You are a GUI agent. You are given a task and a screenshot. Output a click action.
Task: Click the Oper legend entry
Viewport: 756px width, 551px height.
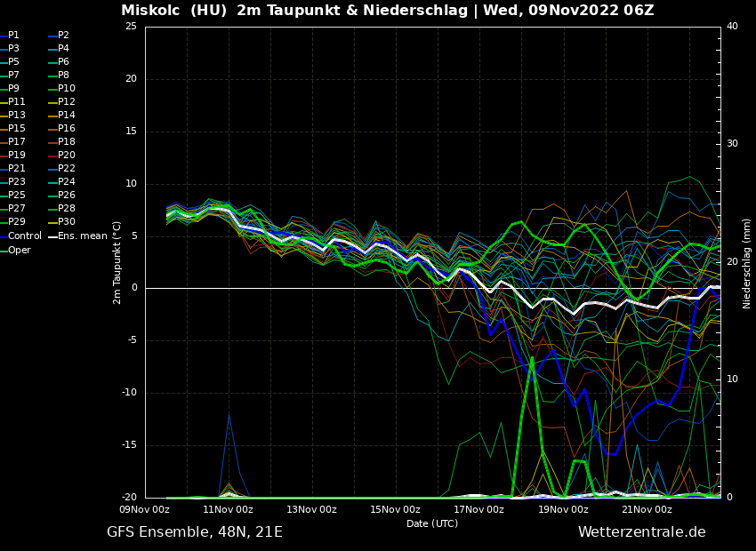19,250
